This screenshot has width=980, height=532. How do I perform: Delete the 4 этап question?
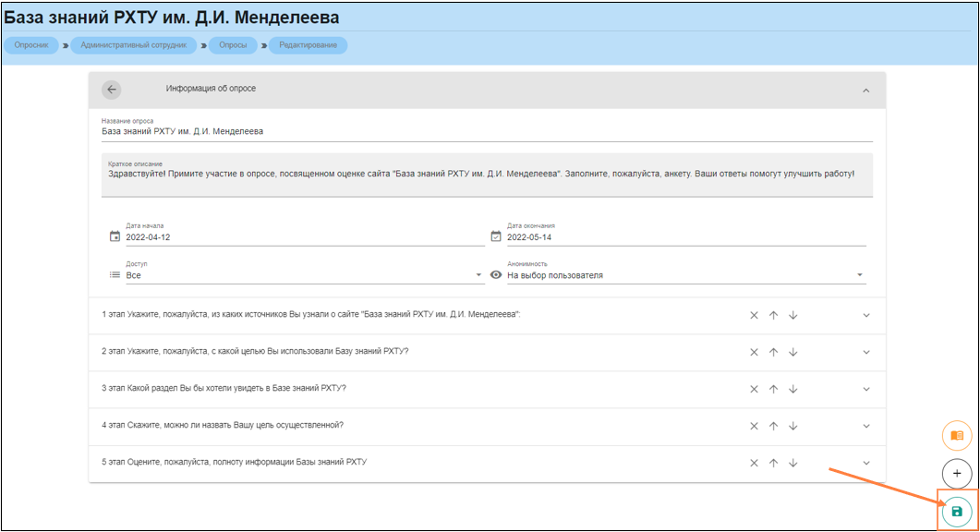754,426
